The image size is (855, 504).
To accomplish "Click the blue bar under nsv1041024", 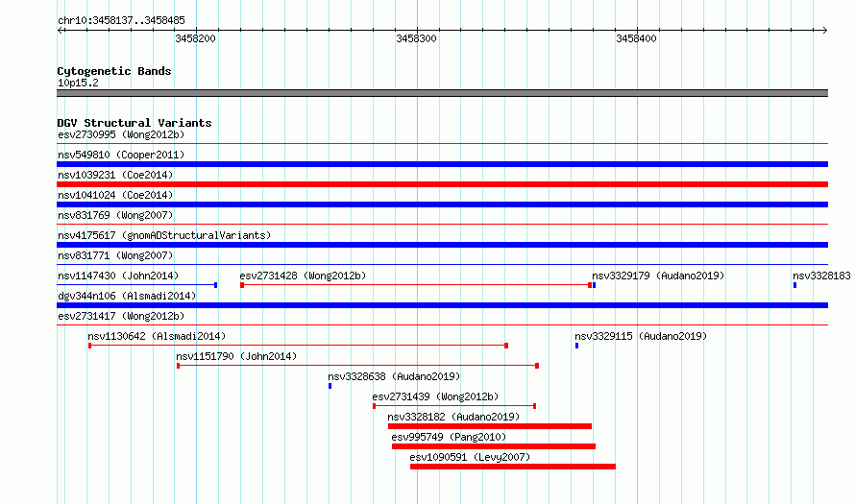I will tap(442, 204).
